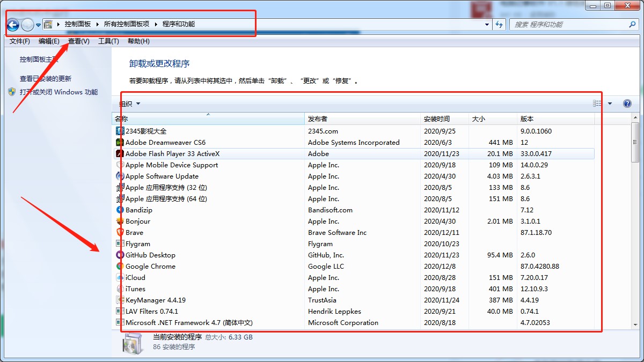The image size is (644, 362).
Task: Click the change view icon button
Action: (x=597, y=104)
